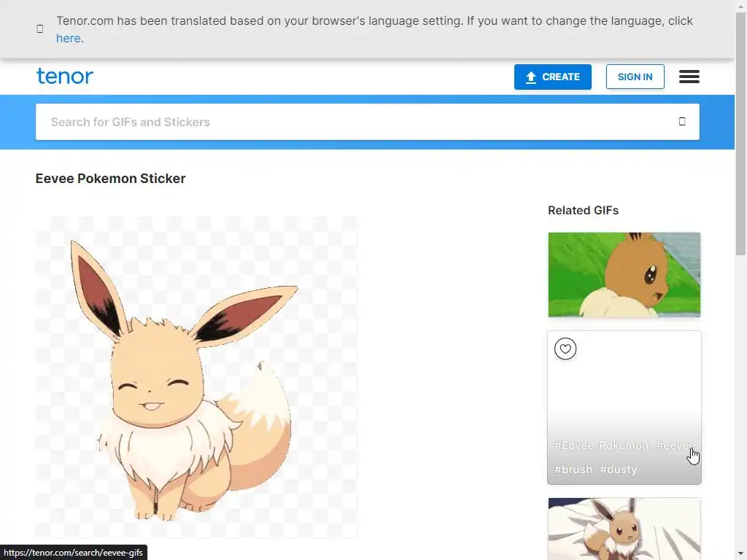Click the CREATE upload button

pos(553,77)
